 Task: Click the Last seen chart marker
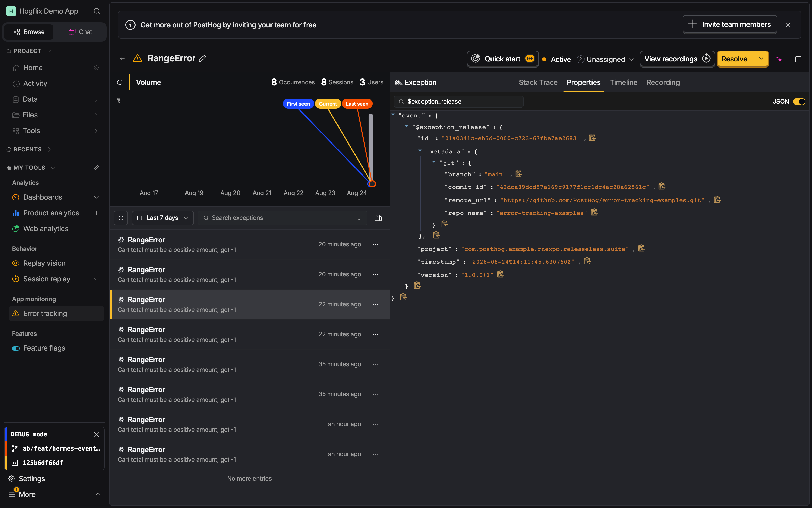tap(357, 104)
